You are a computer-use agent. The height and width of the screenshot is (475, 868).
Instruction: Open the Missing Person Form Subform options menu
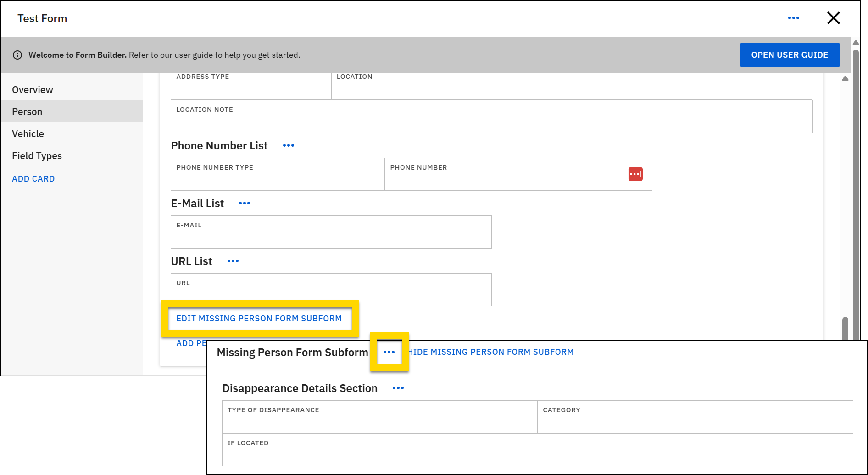(x=389, y=352)
